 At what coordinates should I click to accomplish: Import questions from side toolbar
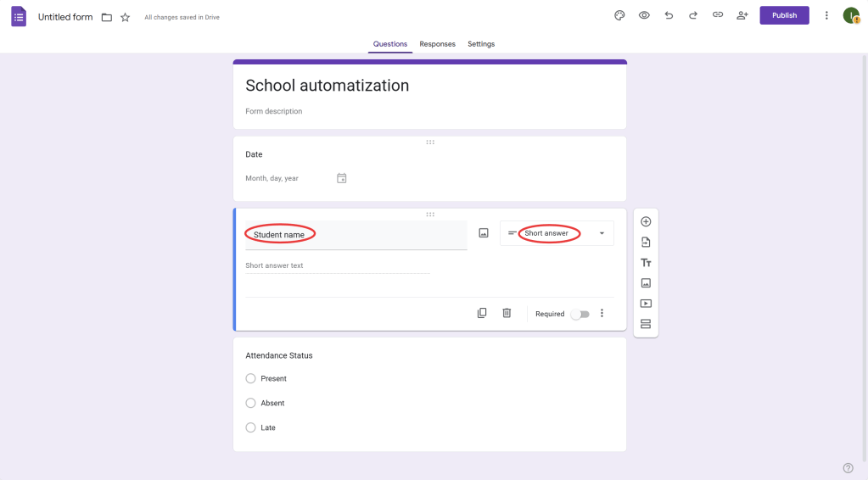646,243
